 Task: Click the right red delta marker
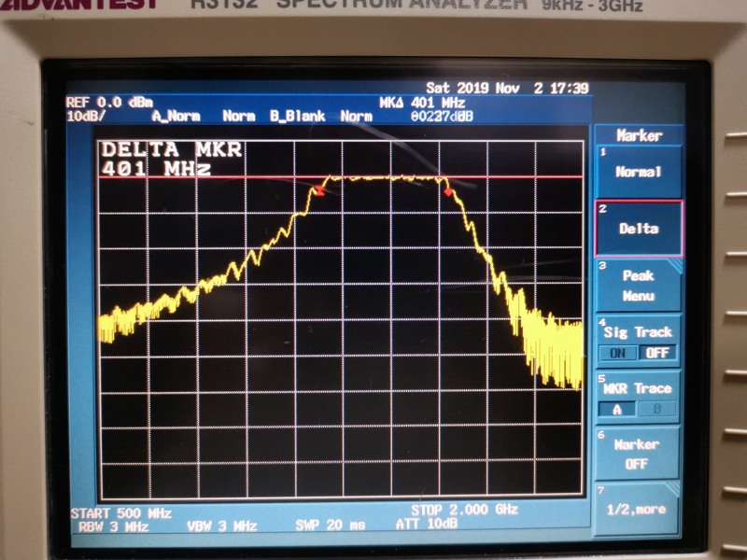(448, 192)
